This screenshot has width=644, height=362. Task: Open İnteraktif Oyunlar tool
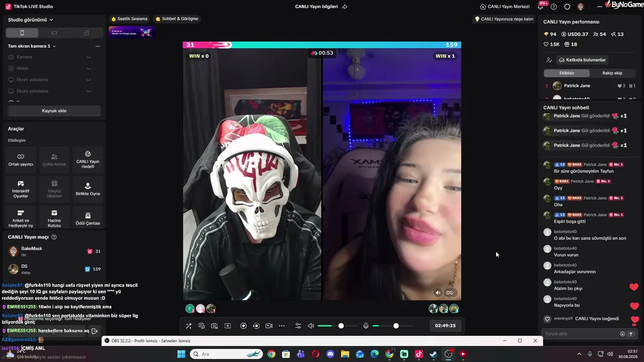coord(21,189)
